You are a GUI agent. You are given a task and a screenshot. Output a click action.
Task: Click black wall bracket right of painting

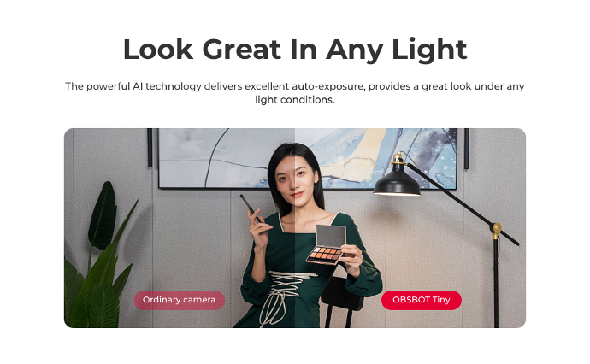tap(467, 149)
